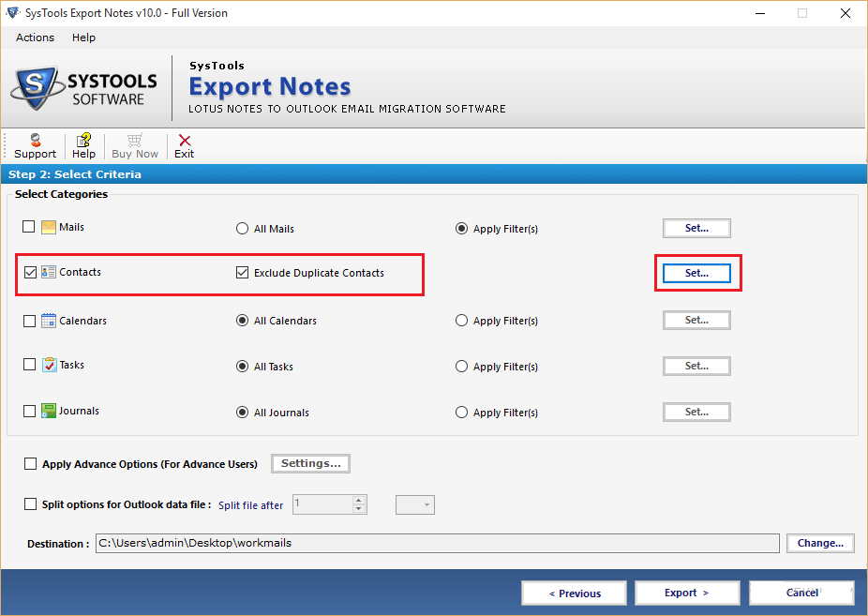
Task: Click the Exit toolbar icon
Action: point(184,141)
